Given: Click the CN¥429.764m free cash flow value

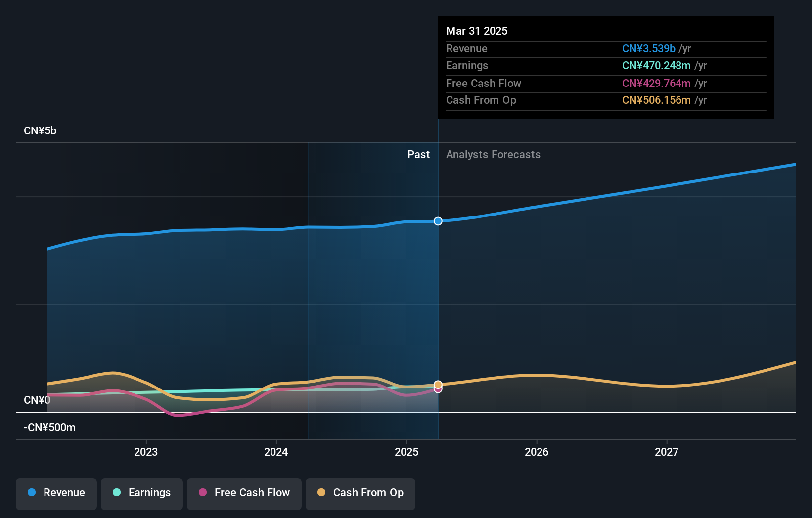Looking at the screenshot, I should click(656, 84).
